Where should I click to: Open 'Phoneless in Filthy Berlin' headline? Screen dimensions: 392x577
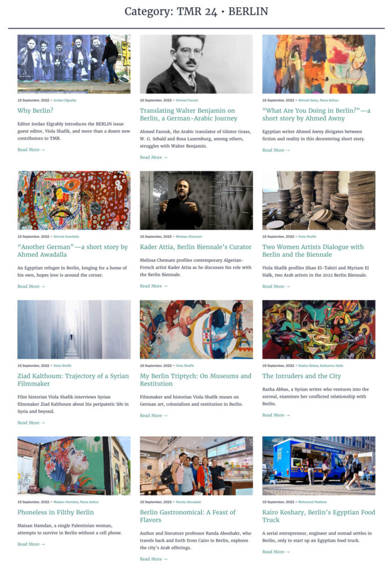tap(56, 512)
